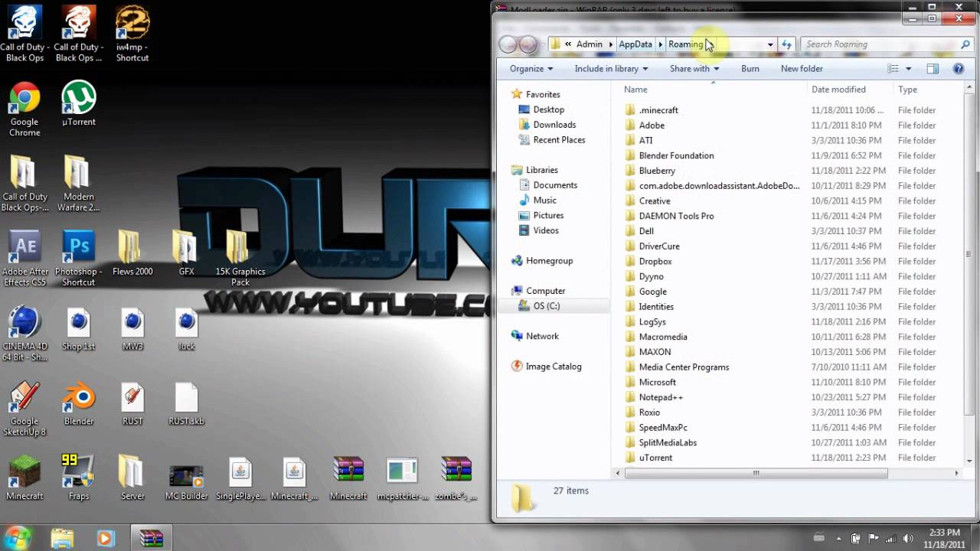
Task: Select the iw4mp Shortcut icon
Action: coord(132,35)
